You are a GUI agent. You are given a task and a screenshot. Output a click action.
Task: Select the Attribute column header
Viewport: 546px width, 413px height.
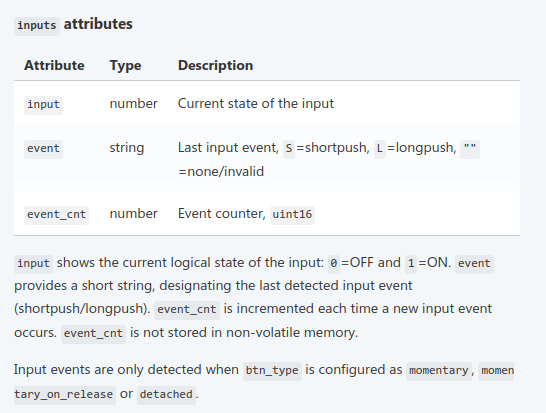point(54,65)
